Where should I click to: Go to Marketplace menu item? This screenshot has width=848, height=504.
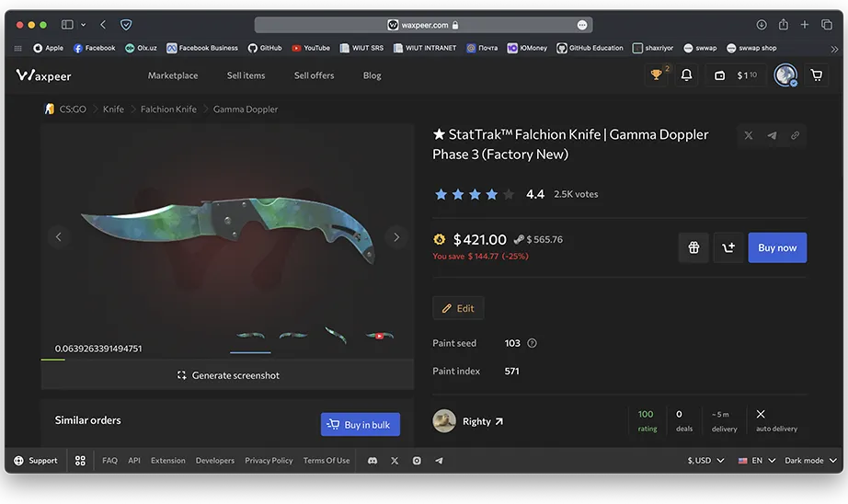pyautogui.click(x=173, y=75)
